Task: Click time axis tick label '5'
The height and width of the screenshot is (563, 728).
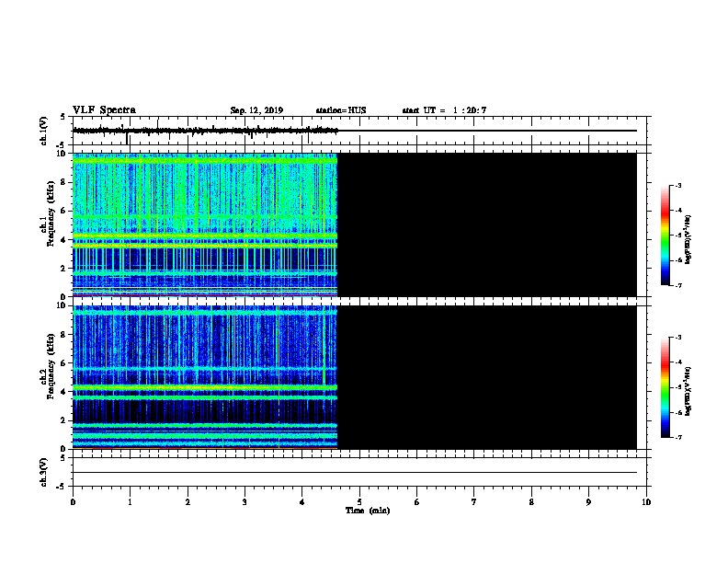Action: [x=359, y=502]
